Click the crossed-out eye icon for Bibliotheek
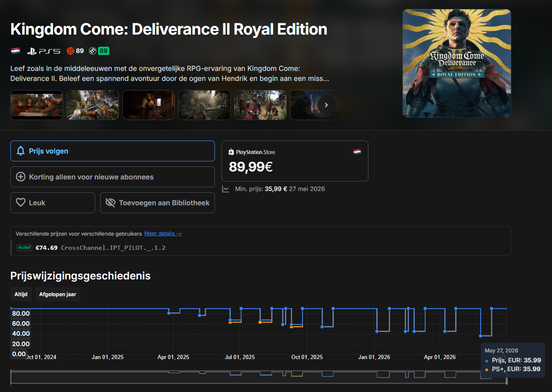 (x=110, y=203)
